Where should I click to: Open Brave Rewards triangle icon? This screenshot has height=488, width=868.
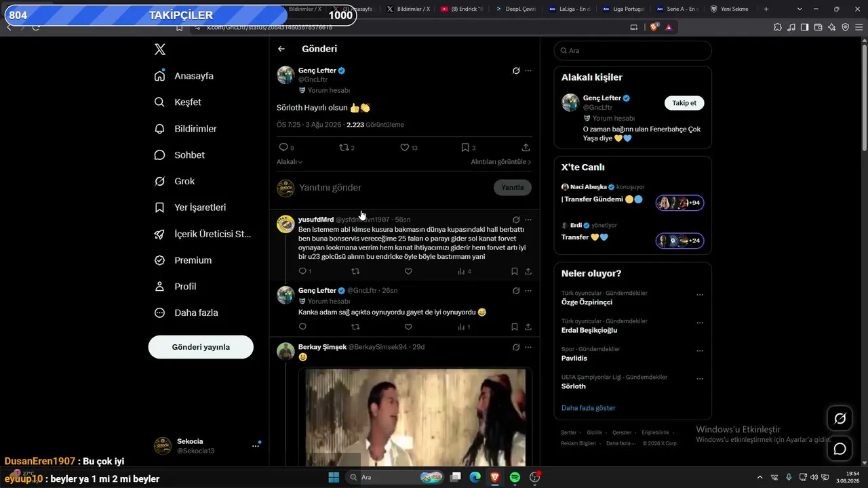[x=669, y=27]
